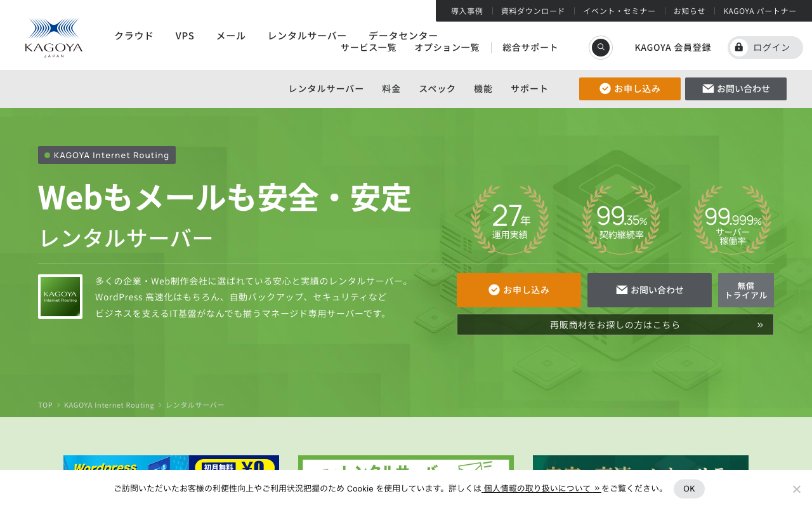Go to TOP in breadcrumb
812x508 pixels.
point(45,405)
